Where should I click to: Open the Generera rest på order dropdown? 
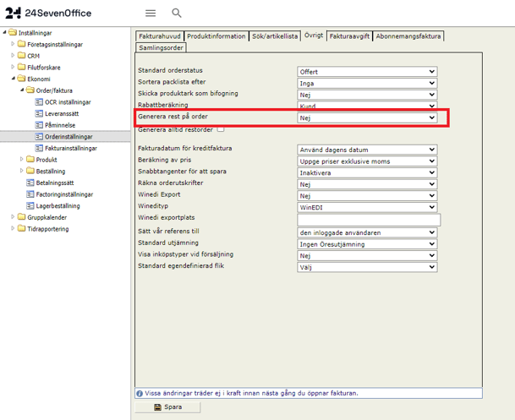367,118
